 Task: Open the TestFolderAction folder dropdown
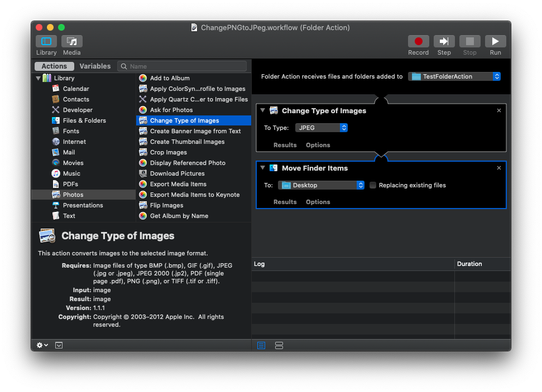click(x=454, y=76)
